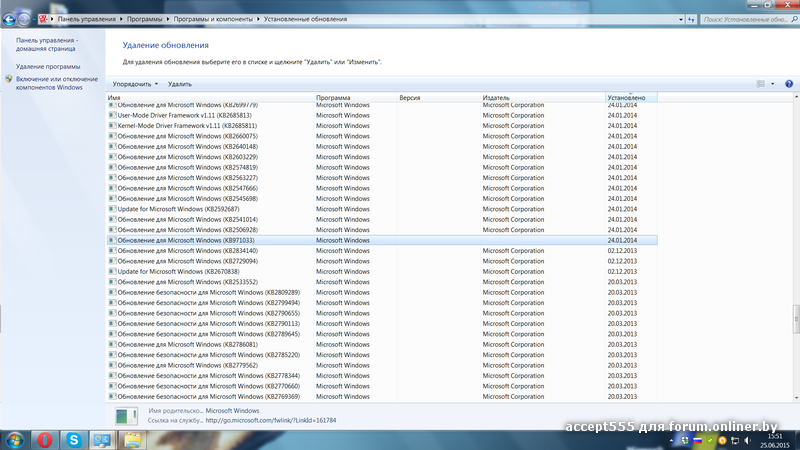Click the Control Panel icon in address bar
800x450 pixels.
click(x=43, y=19)
